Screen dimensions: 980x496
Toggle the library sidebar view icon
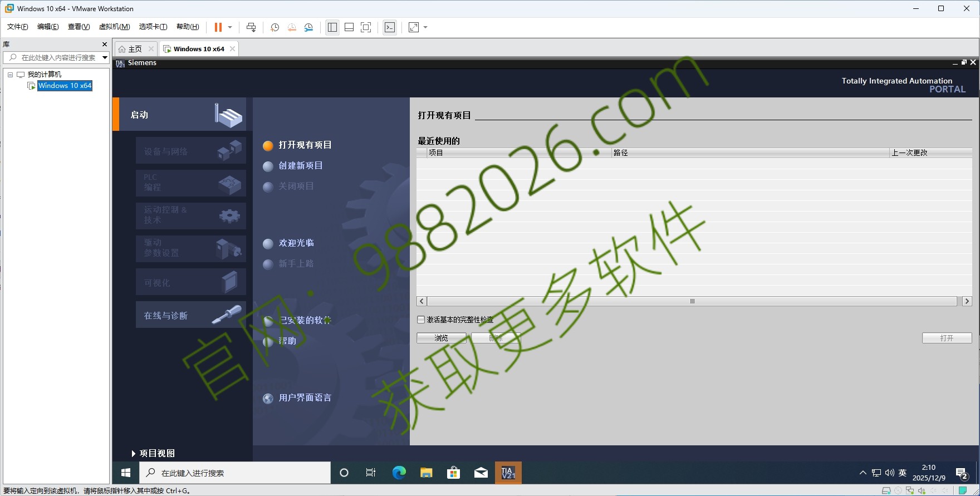(x=332, y=27)
